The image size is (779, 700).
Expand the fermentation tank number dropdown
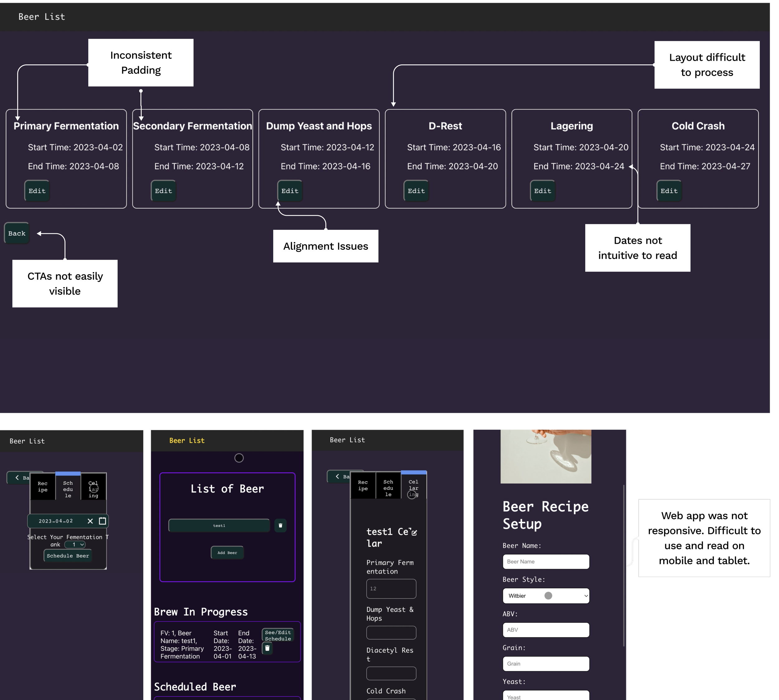coord(75,545)
